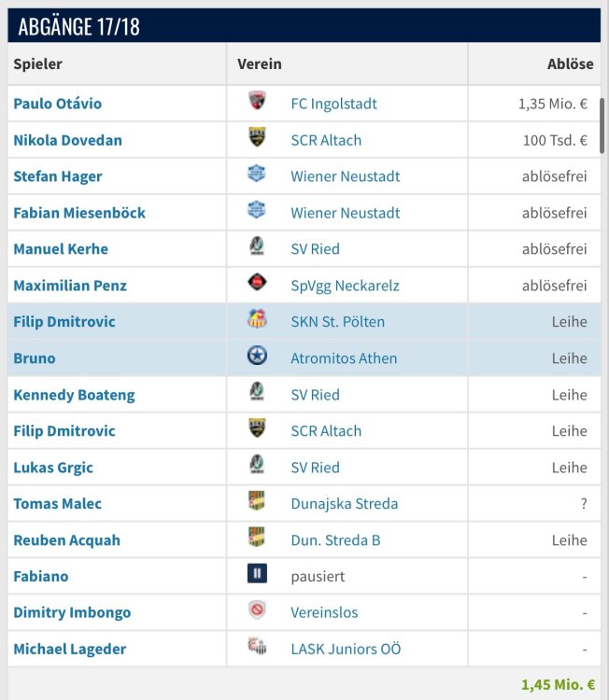
Task: Click Dunajska Streda crest in Tomas Malec row
Action: point(257,503)
